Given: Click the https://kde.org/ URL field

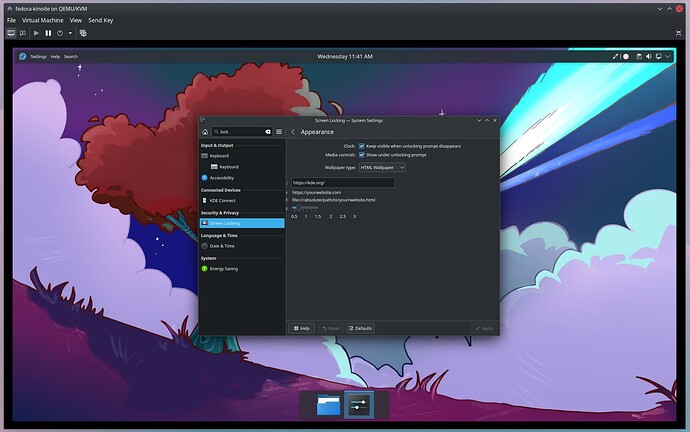Looking at the screenshot, I should point(342,183).
